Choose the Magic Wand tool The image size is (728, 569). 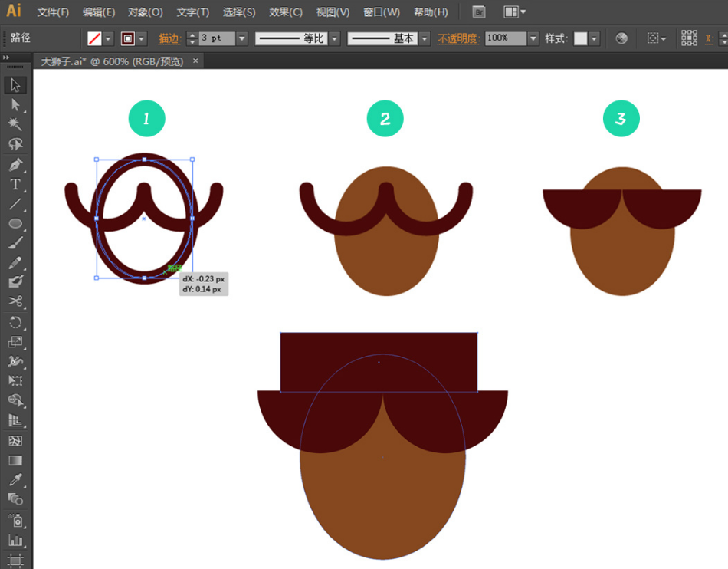click(x=15, y=125)
